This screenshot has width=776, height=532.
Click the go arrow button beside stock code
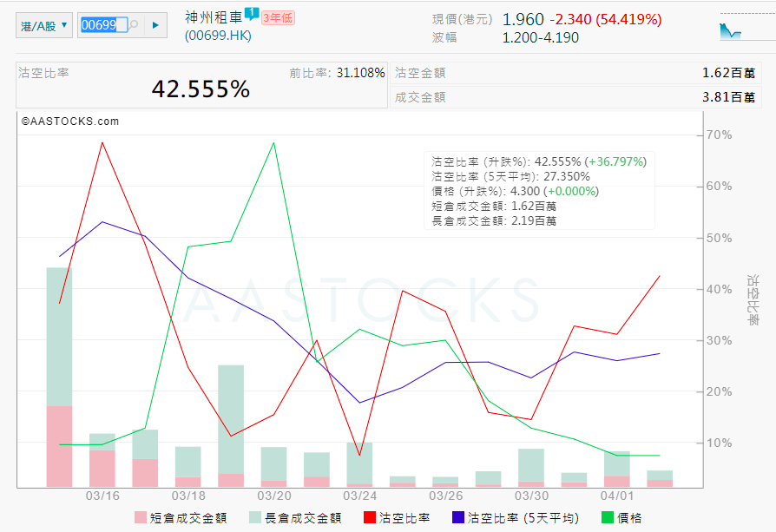click(155, 25)
